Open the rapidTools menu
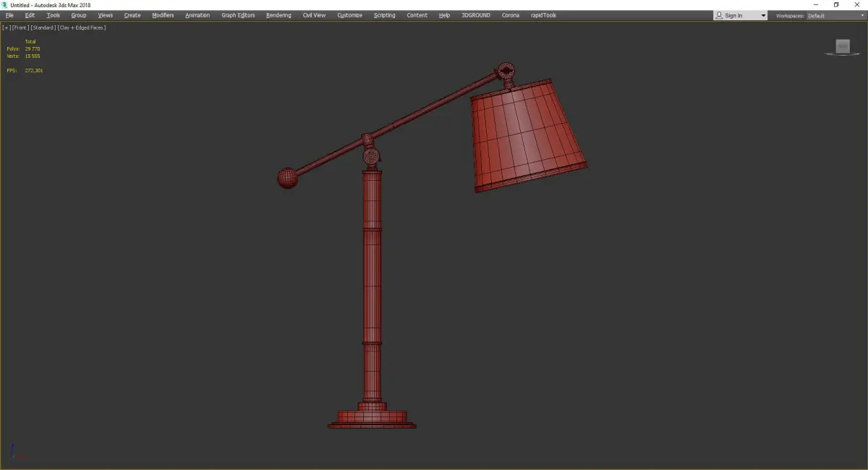Viewport: 868px width, 470px height. (x=543, y=15)
